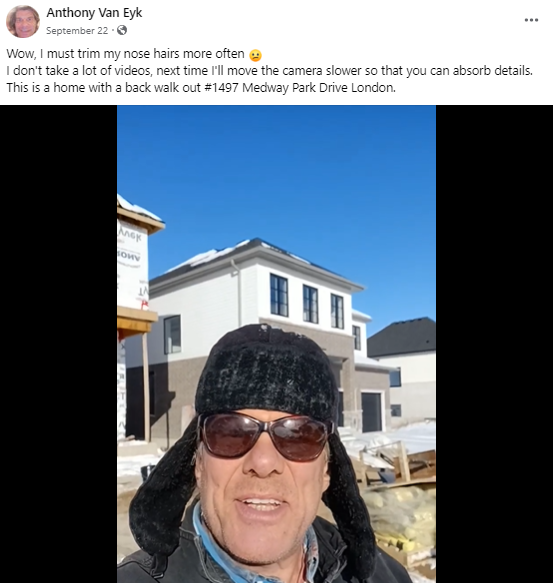Click the lumber pile beside the man
The width and height of the screenshot is (553, 583).
click(x=400, y=465)
